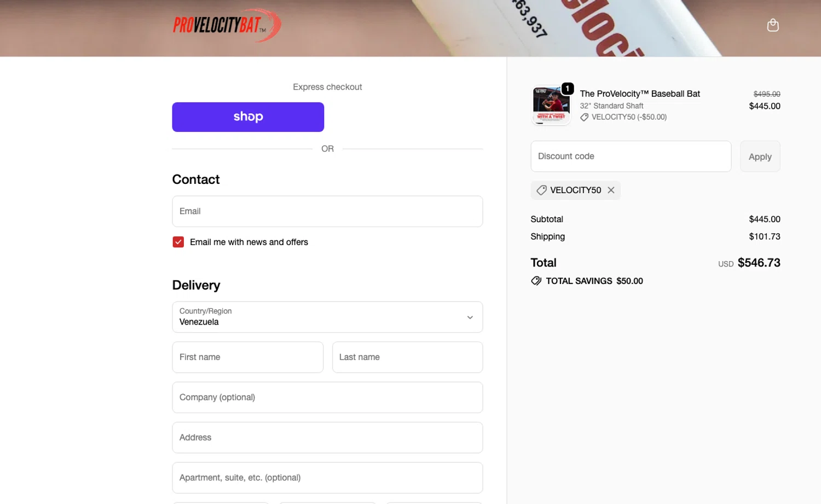Viewport: 821px width, 504px height.
Task: Focus the Discount code field
Action: [631, 157]
